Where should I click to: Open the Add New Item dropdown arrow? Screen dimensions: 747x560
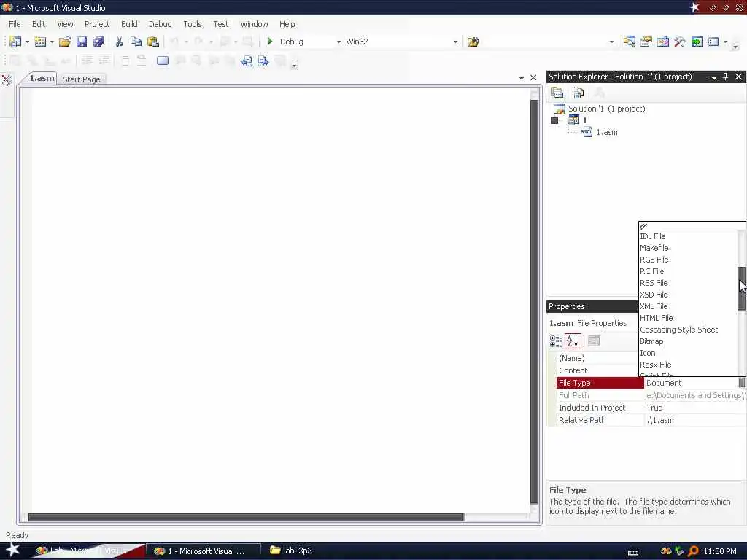52,42
